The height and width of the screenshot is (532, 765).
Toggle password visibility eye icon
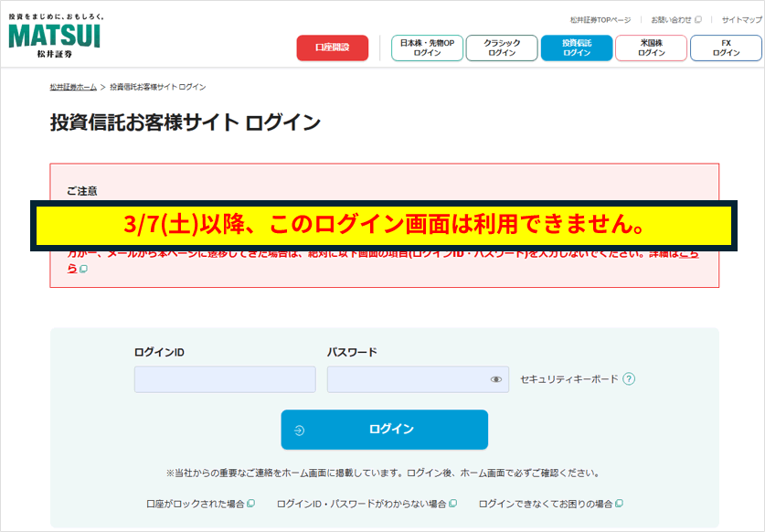[496, 379]
